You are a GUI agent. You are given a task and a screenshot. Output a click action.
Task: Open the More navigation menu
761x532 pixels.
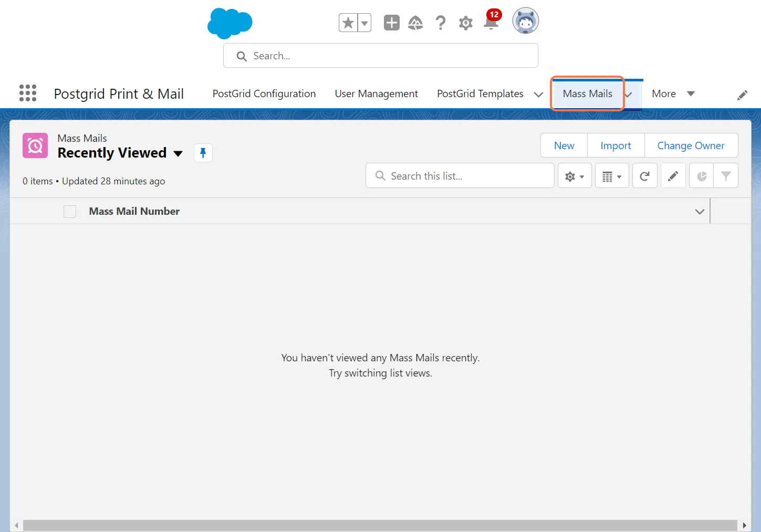pos(673,93)
